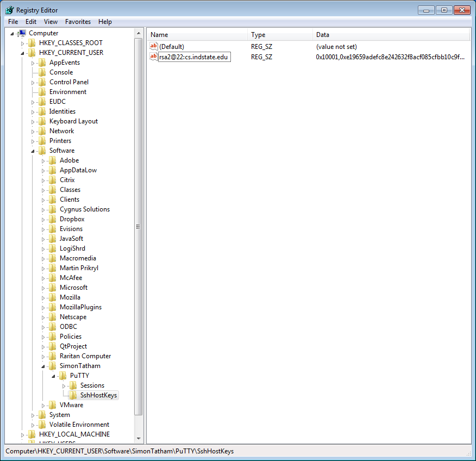
Task: Click the VMware folder icon
Action: point(53,405)
